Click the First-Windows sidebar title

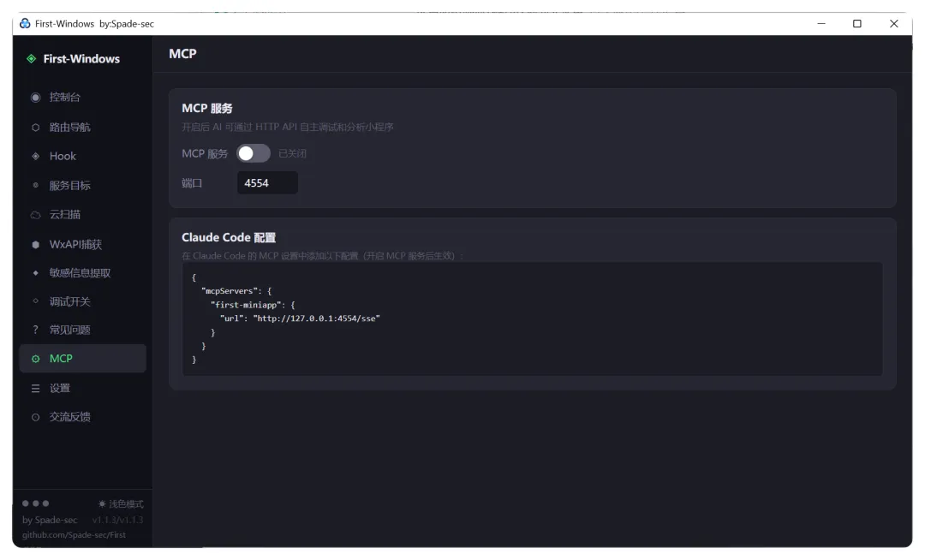tap(81, 59)
